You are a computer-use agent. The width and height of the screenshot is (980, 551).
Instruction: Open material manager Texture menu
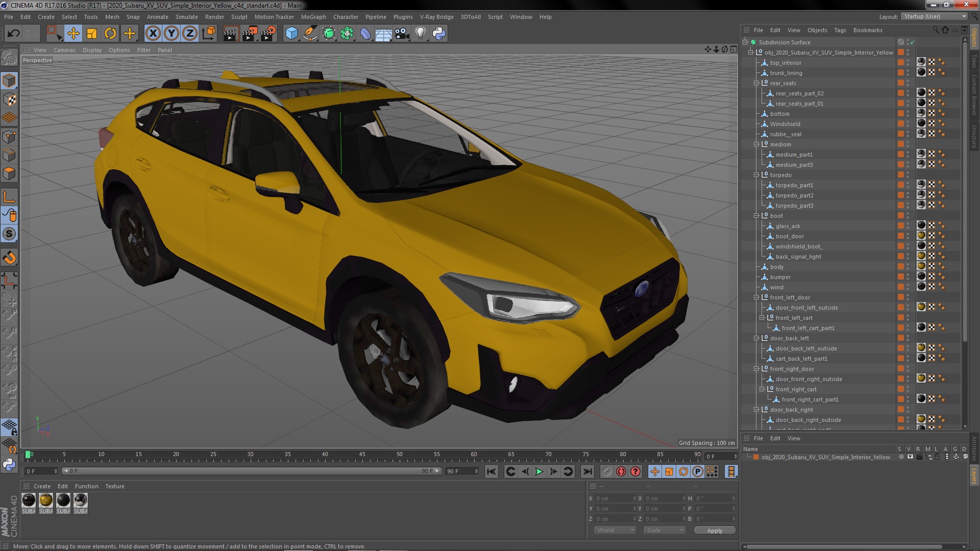click(115, 486)
